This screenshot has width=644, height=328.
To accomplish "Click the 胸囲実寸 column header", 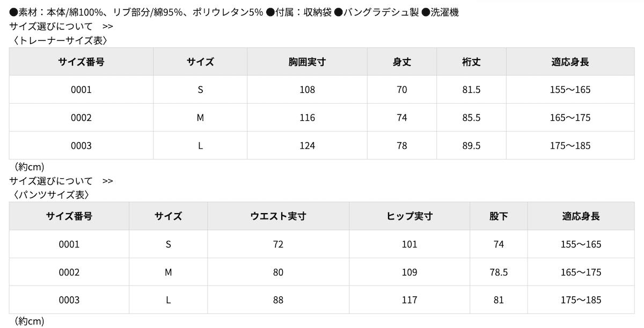I will [307, 62].
